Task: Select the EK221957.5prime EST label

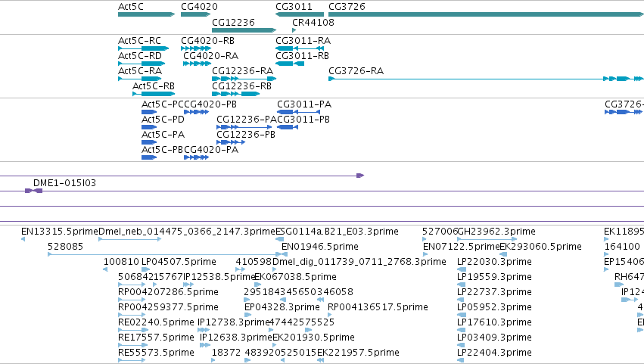Action: click(358, 353)
